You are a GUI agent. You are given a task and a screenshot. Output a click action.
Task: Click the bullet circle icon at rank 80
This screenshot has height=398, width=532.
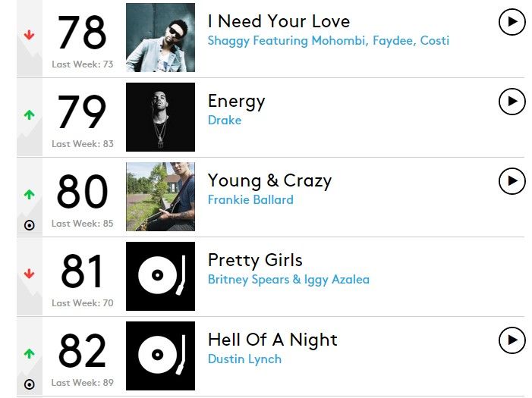[x=30, y=225]
